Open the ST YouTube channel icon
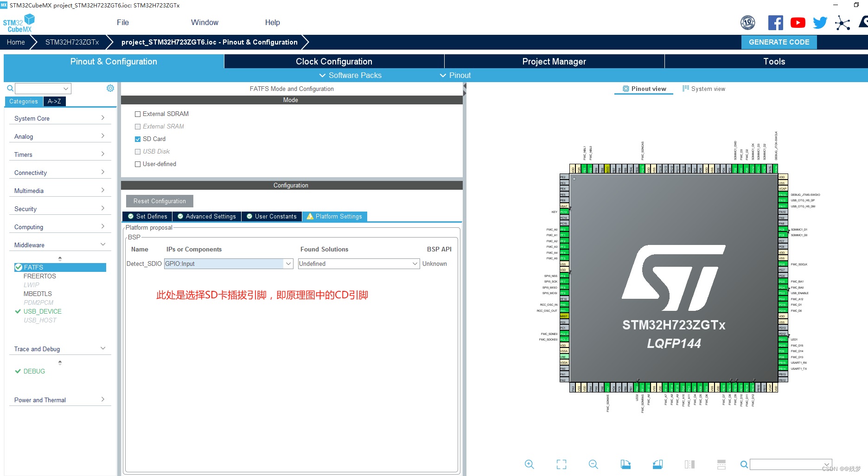868x476 pixels. pos(798,23)
